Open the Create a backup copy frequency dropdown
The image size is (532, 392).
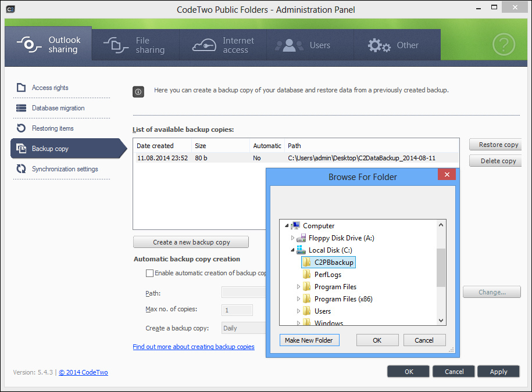[244, 328]
